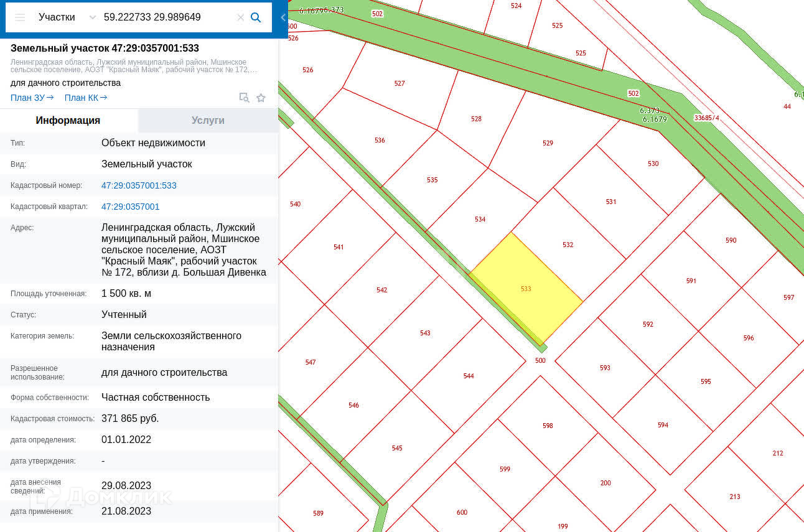Click the truncated address line under title

click(x=134, y=66)
